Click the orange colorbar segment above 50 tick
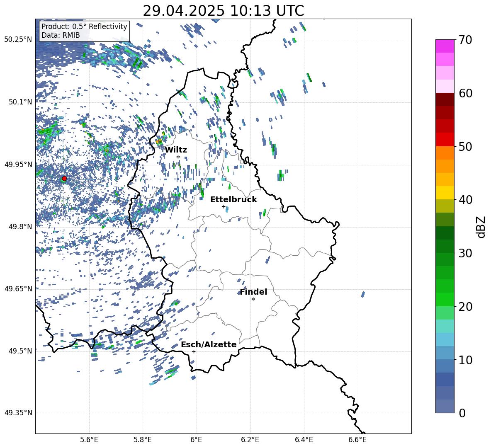Screen dimensions: 491x448 pyautogui.click(x=445, y=153)
